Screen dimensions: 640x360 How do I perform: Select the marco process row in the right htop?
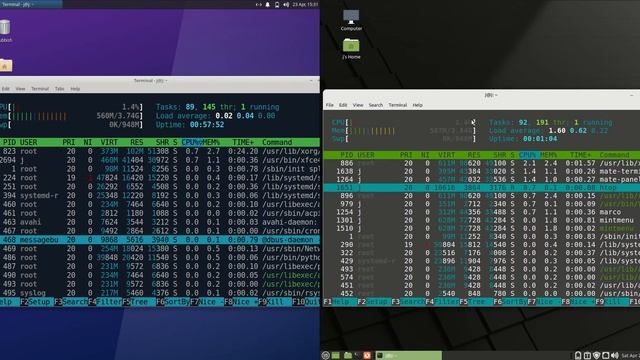coord(482,212)
